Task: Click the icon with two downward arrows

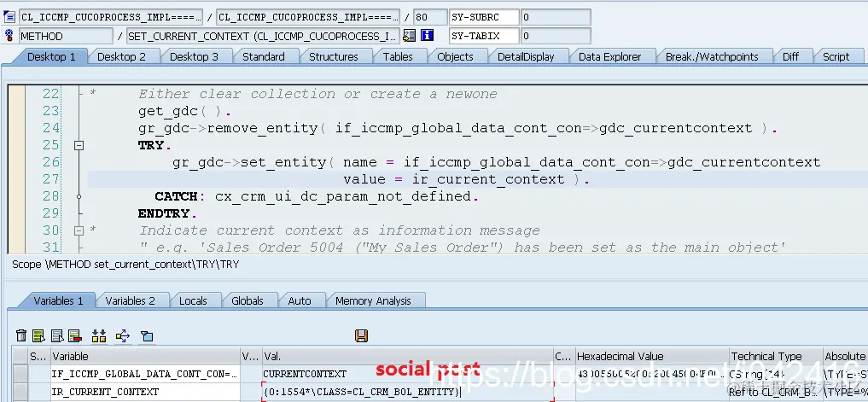Action: [99, 335]
